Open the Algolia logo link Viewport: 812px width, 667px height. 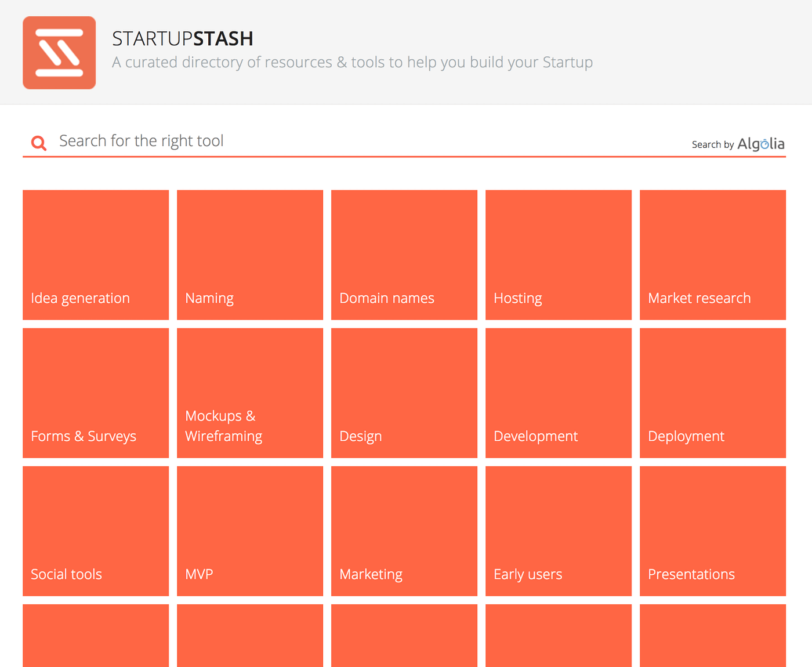click(760, 144)
